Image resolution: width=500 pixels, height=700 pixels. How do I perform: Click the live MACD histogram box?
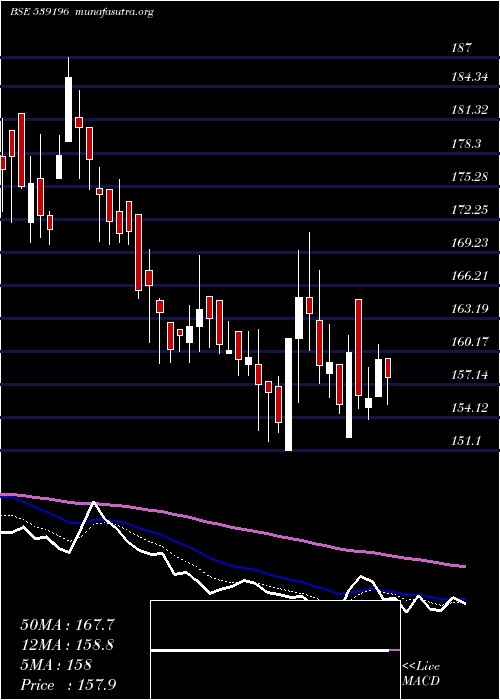(x=275, y=650)
